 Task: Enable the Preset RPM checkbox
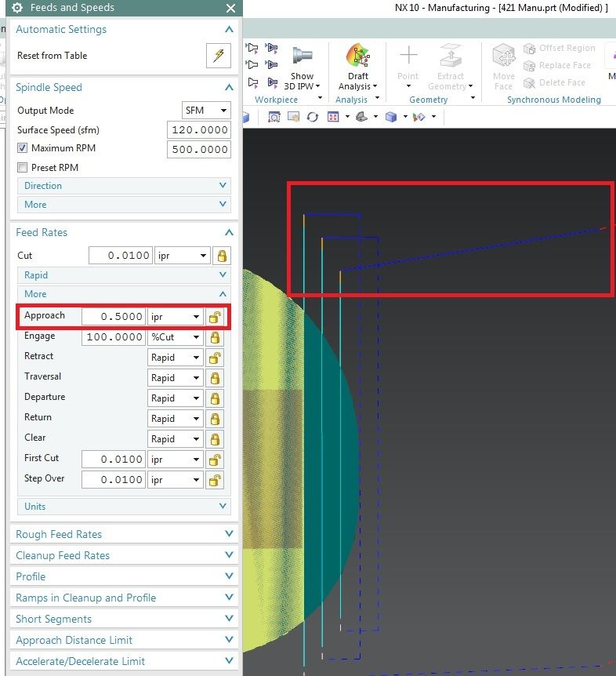tap(23, 167)
